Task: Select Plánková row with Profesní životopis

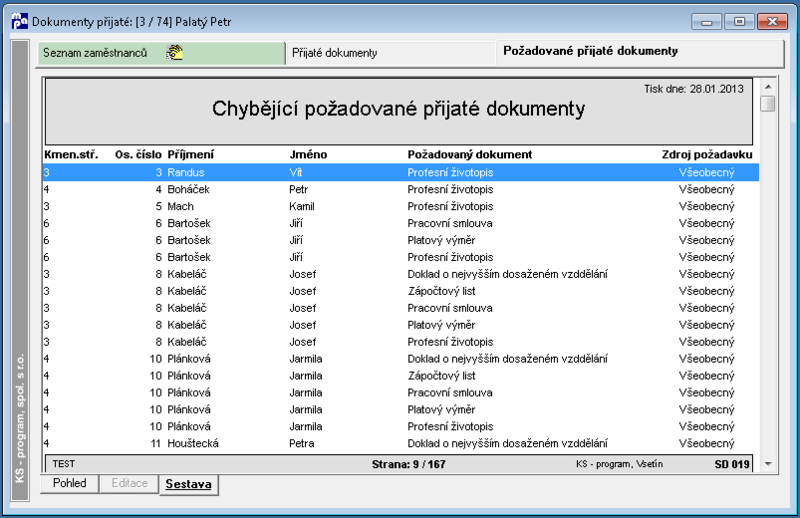Action: 401,426
